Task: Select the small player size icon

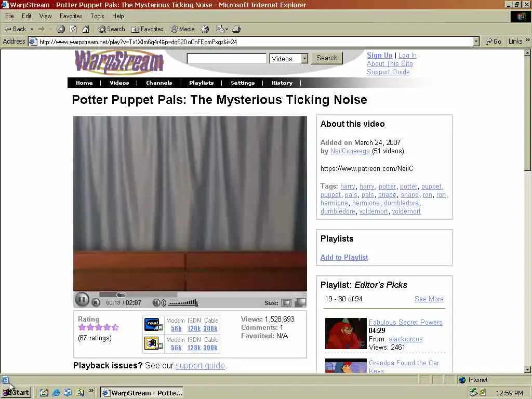Action: pos(287,303)
